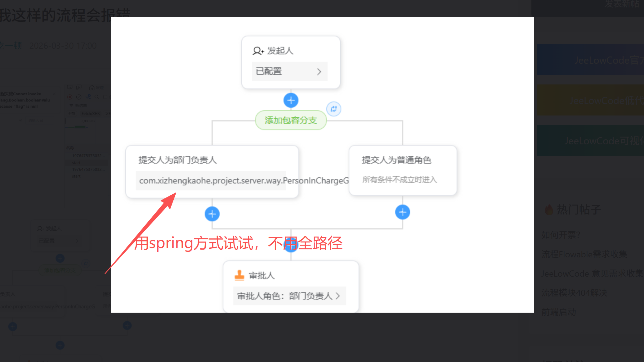The width and height of the screenshot is (644, 362).
Task: Click the orange stamp icon on 审批人 node
Action: 239,275
